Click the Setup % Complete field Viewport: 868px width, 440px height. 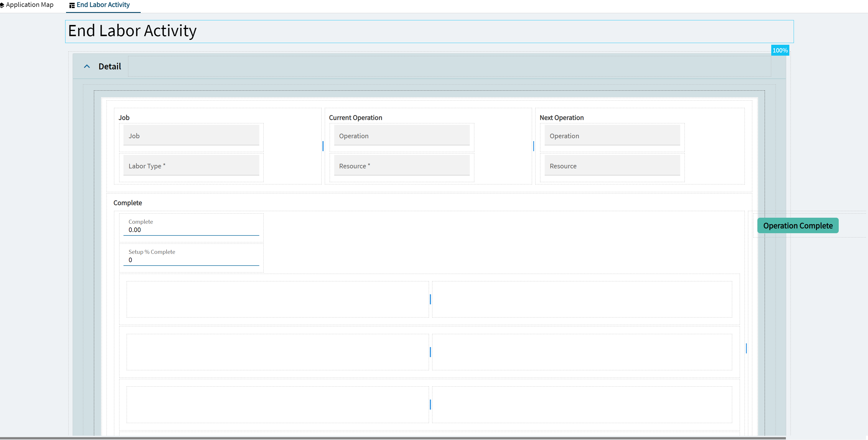191,256
